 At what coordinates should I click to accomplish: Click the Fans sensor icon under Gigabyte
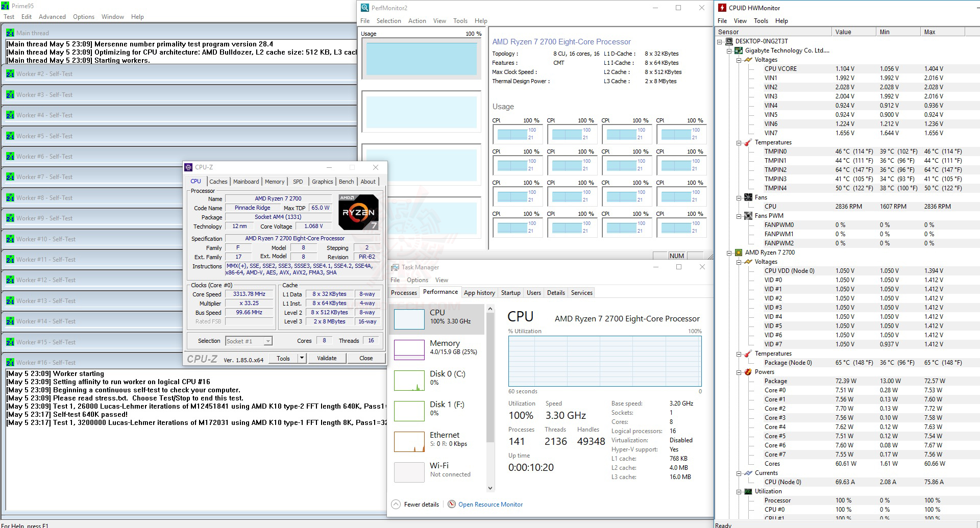[747, 197]
